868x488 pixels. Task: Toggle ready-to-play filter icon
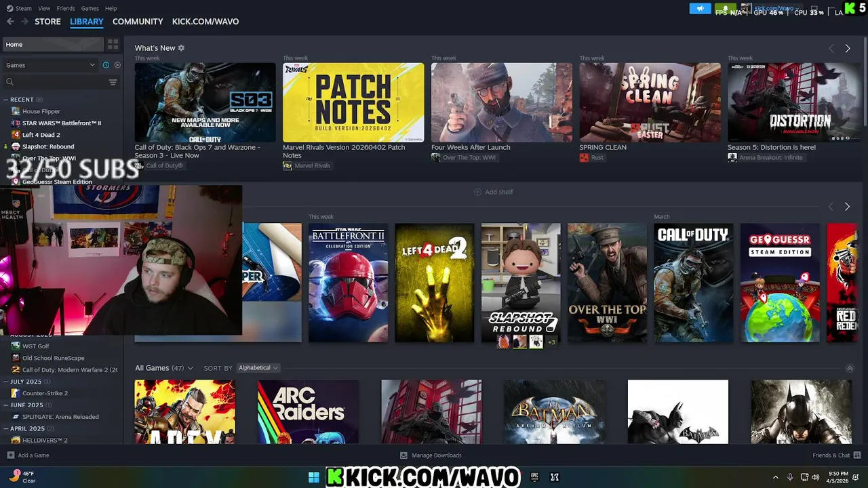pos(117,65)
